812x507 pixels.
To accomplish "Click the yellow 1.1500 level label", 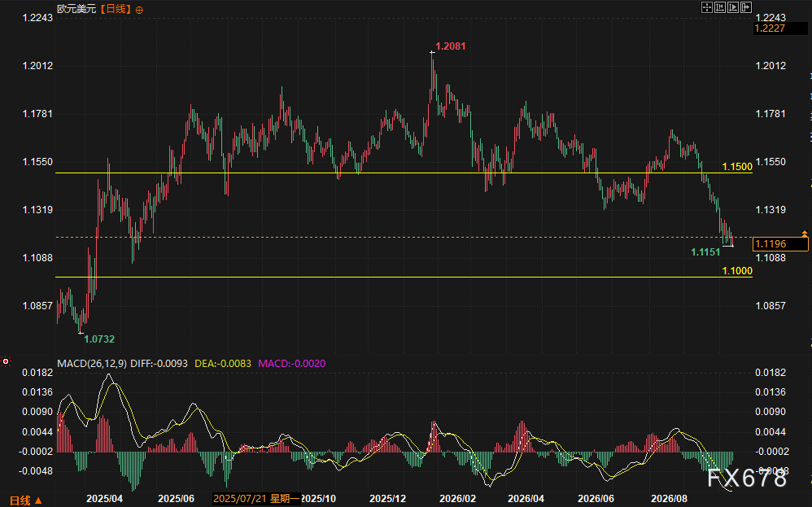I will (737, 167).
